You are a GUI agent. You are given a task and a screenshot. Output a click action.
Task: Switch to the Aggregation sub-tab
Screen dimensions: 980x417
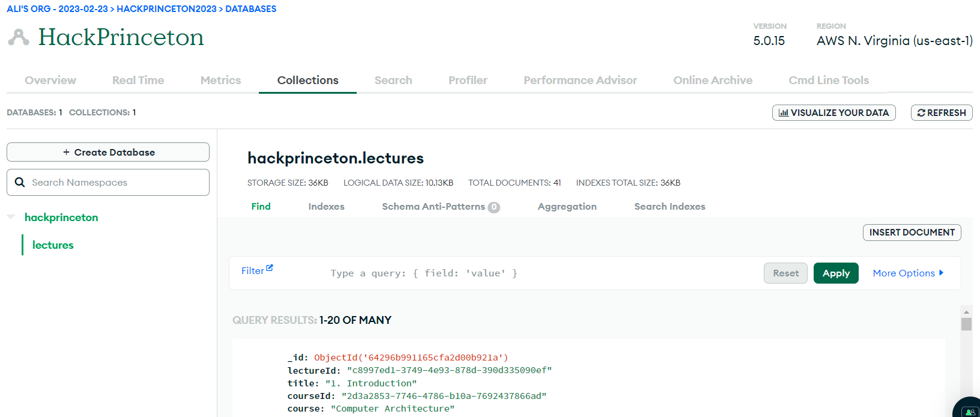point(567,206)
